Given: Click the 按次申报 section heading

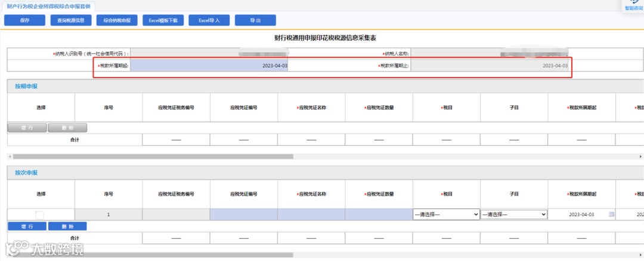Looking at the screenshot, I should (x=26, y=173).
